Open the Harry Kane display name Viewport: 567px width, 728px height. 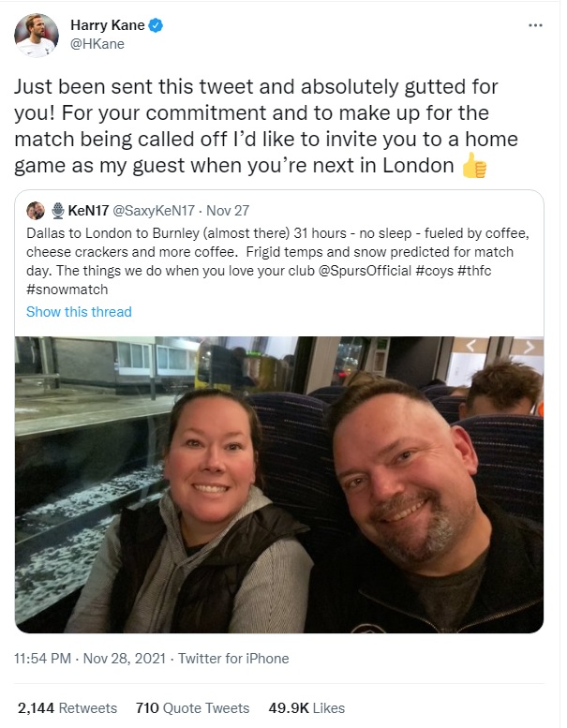pos(107,25)
